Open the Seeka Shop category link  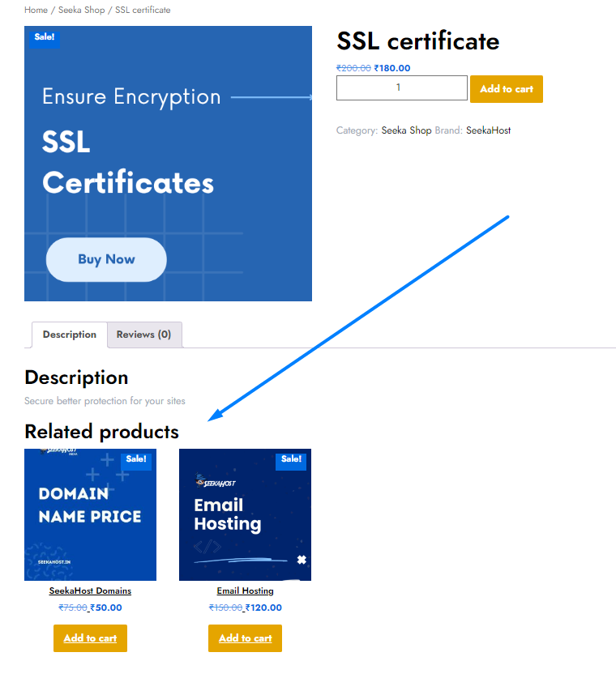coord(81,10)
